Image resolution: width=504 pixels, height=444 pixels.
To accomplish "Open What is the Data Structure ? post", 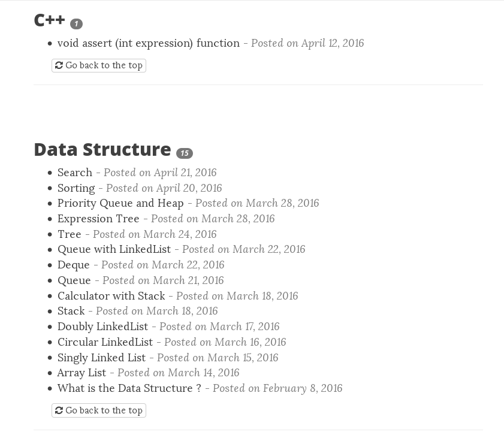I will [x=129, y=388].
